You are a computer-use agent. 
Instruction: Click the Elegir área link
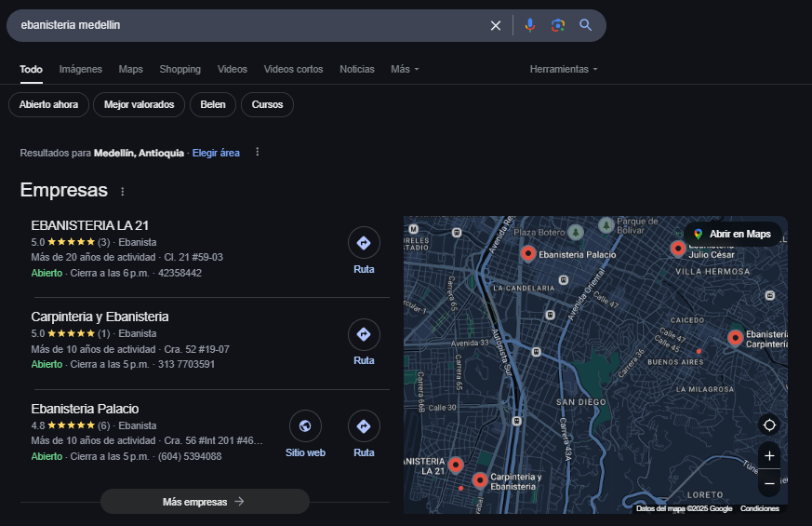[x=216, y=153]
